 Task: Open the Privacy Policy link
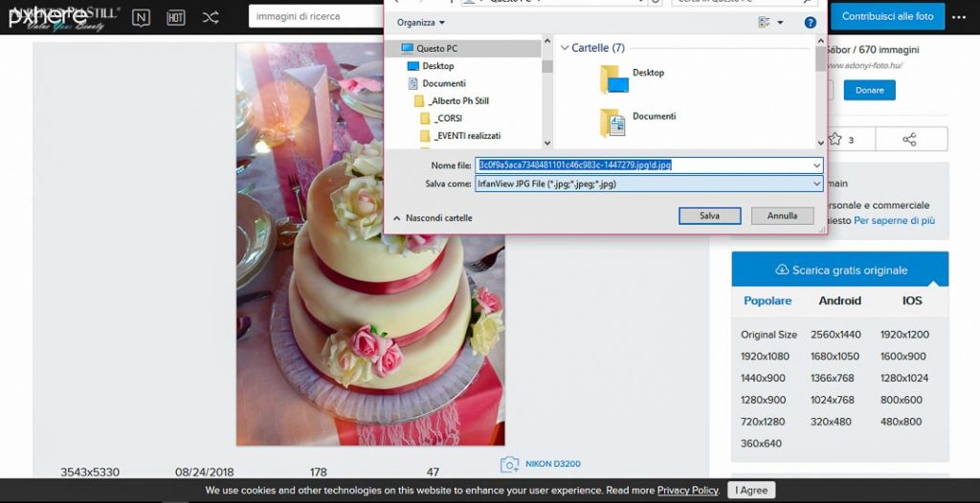click(688, 491)
